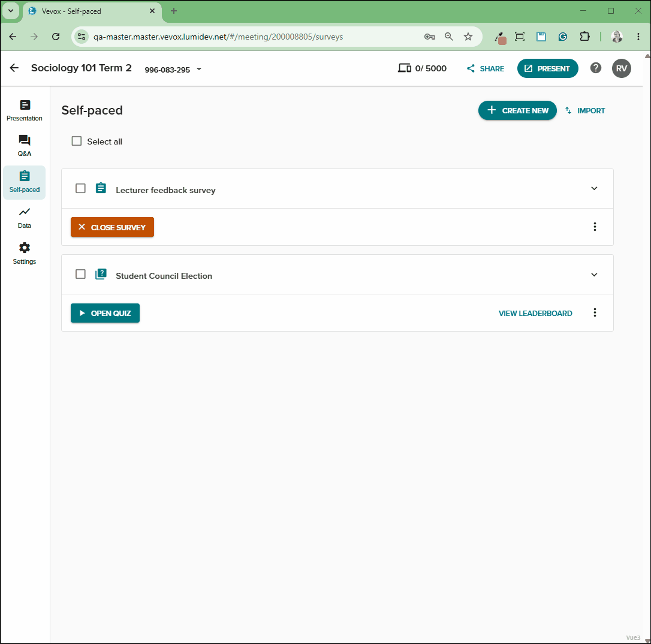
Task: Expand the Student Council Election chevron
Action: click(x=594, y=275)
